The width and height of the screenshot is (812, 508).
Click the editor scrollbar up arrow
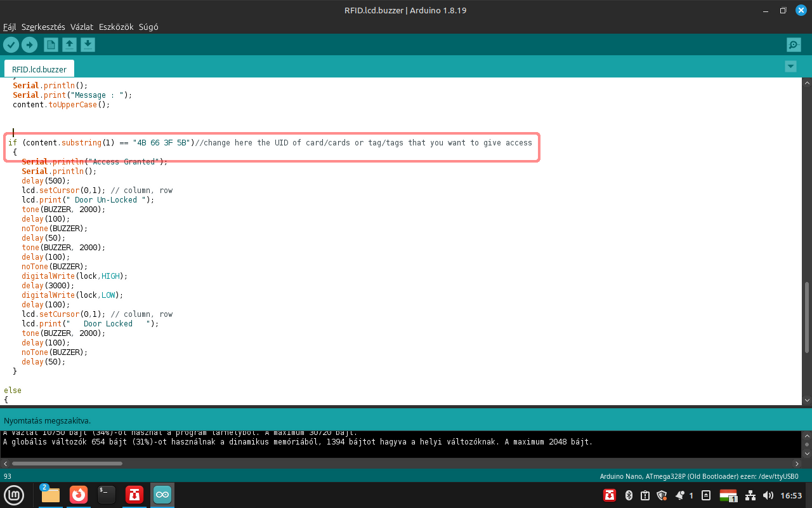(x=807, y=83)
